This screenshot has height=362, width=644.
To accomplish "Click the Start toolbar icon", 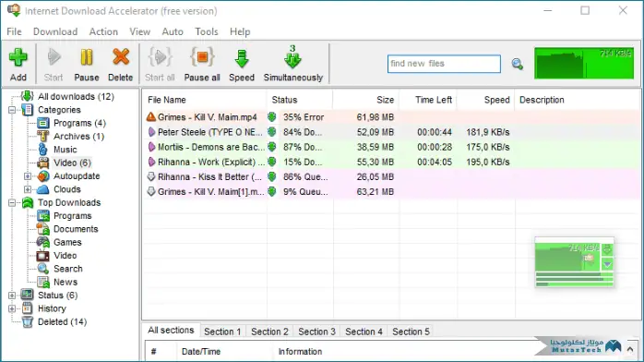I will [x=54, y=58].
